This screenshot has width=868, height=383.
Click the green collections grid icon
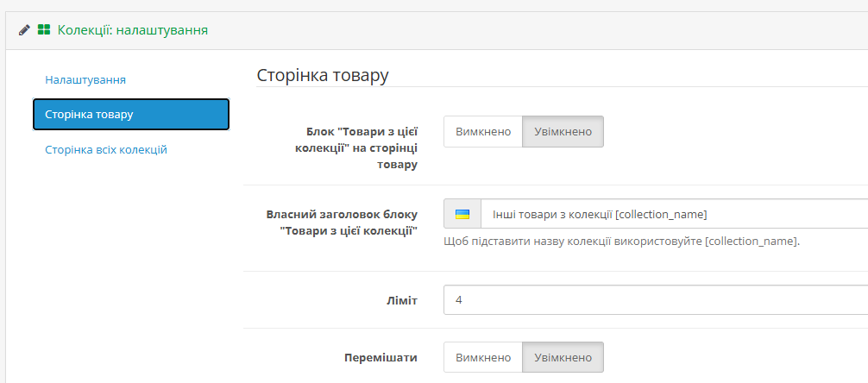(x=44, y=30)
